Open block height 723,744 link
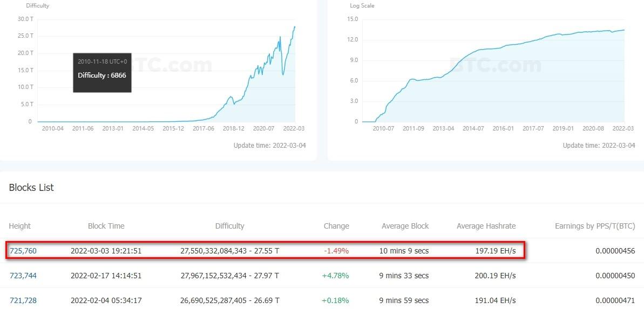Viewport: 644px width, 309px height. 23,276
